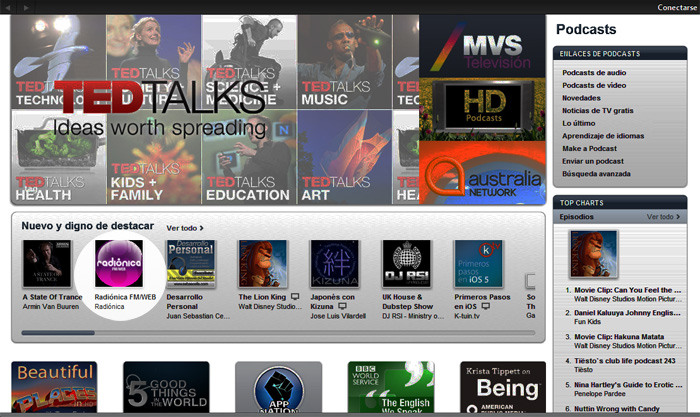Screen dimensions: 700x417
Task: Expand Ver todo in Top Charts Episodios
Action: point(663,217)
